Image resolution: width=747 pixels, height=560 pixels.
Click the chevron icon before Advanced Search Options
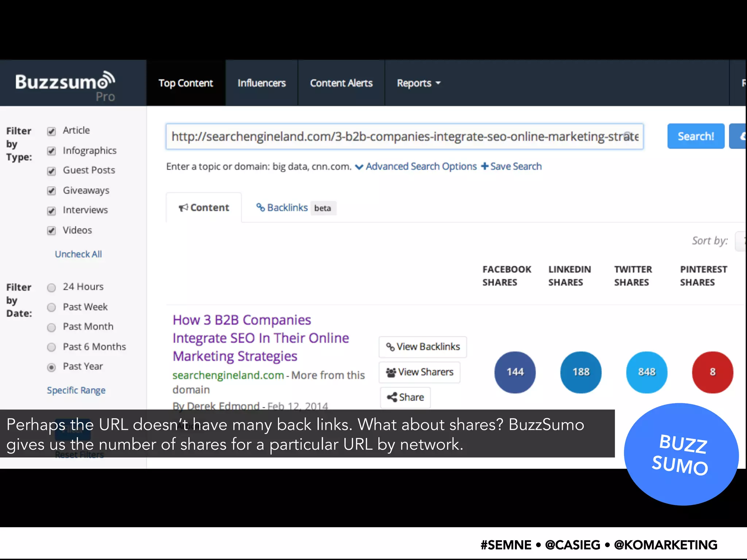click(359, 167)
